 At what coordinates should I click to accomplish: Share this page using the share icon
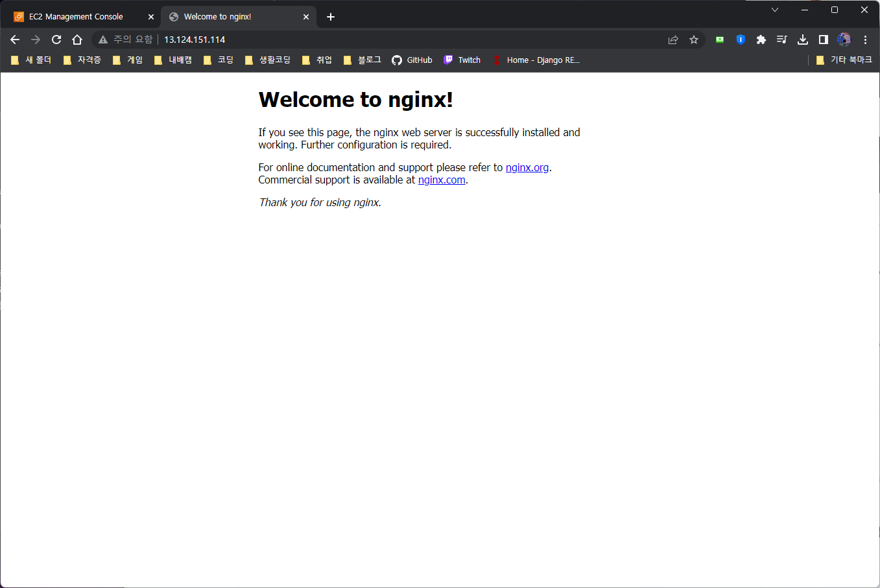pyautogui.click(x=673, y=40)
